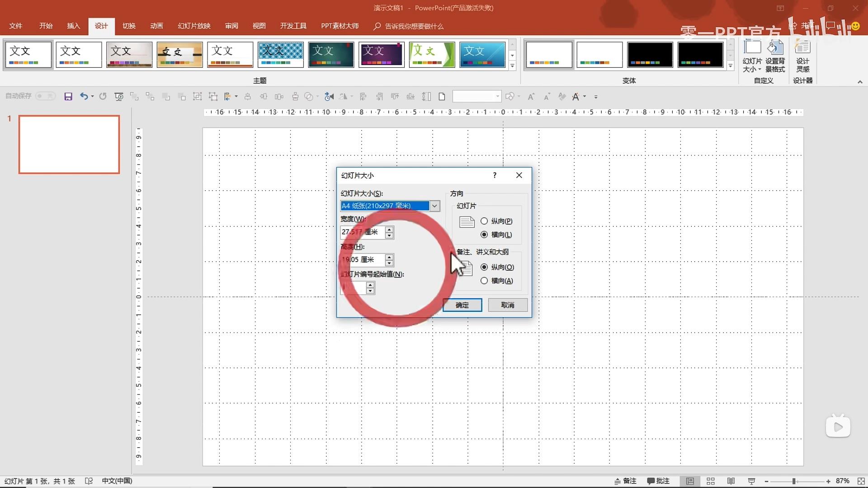Click zoom in plus button

[828, 481]
